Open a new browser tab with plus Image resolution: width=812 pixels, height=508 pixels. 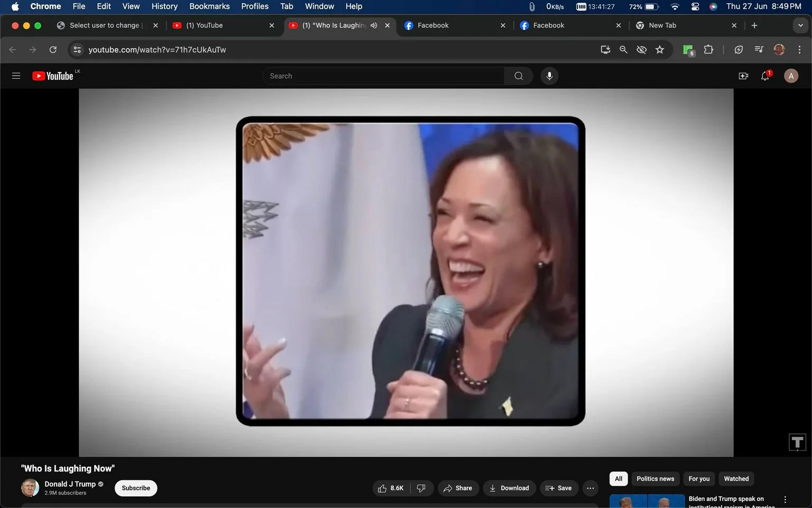coord(754,25)
